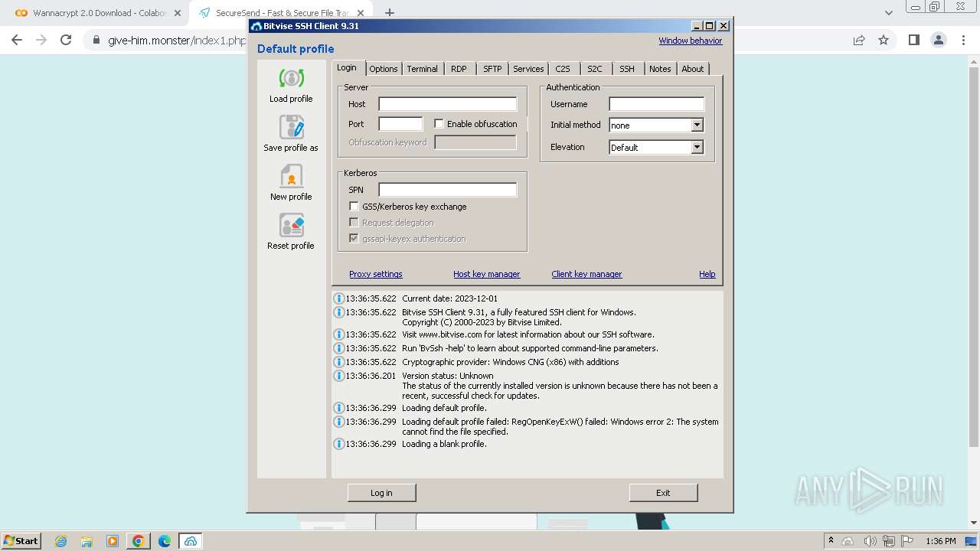
Task: Enable obfuscation checkbox
Action: [439, 123]
